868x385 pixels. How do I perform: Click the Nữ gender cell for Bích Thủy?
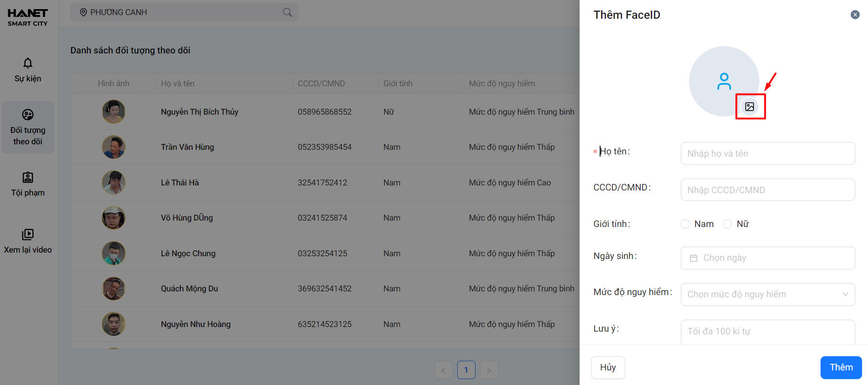[x=388, y=112]
